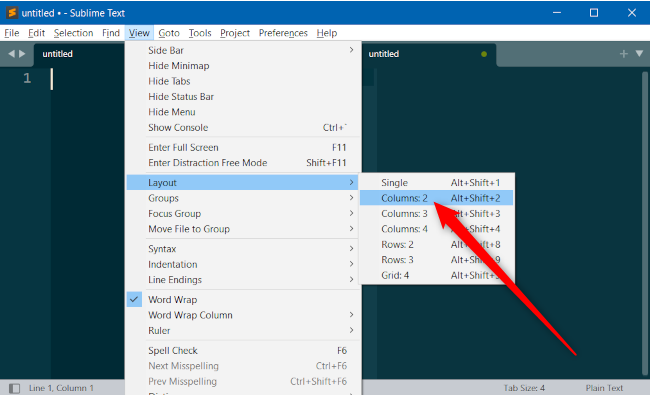Image resolution: width=650 pixels, height=396 pixels.
Task: Expand the Layout submenu
Action: pyautogui.click(x=243, y=182)
